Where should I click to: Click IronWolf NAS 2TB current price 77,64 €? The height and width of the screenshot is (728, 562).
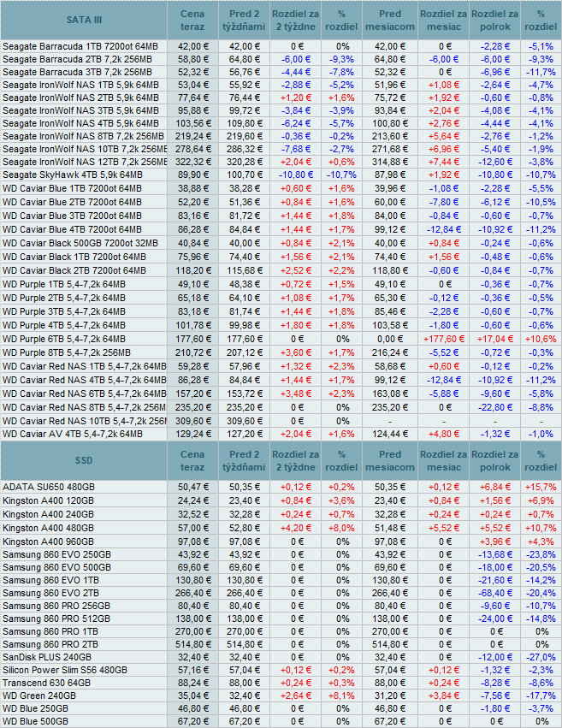point(193,98)
